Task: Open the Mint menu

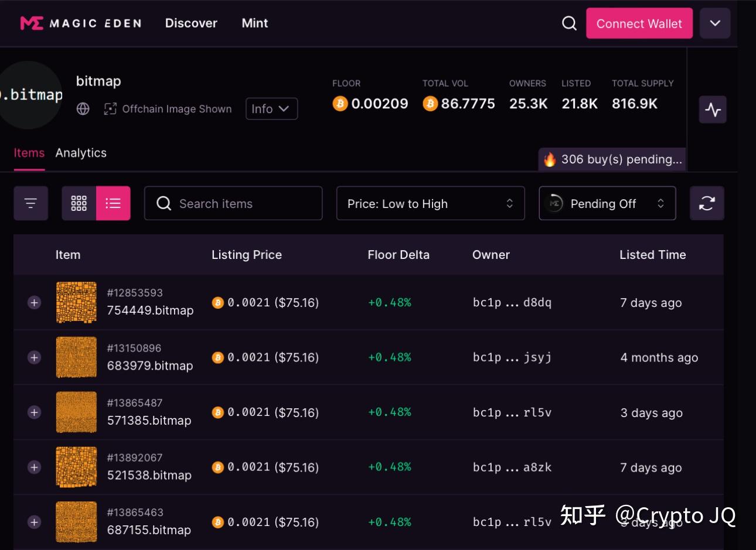Action: [x=255, y=23]
